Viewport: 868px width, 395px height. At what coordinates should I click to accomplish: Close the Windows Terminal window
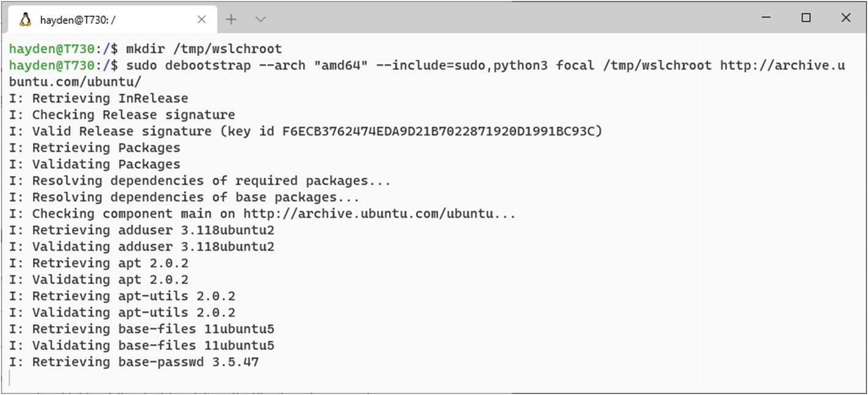pyautogui.click(x=846, y=18)
